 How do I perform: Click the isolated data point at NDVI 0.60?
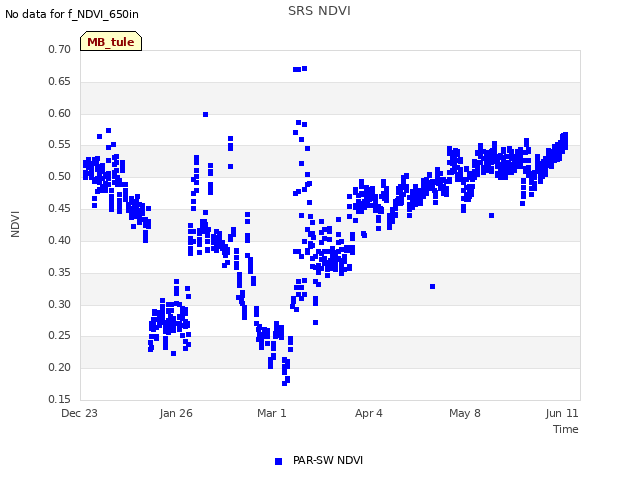point(206,115)
